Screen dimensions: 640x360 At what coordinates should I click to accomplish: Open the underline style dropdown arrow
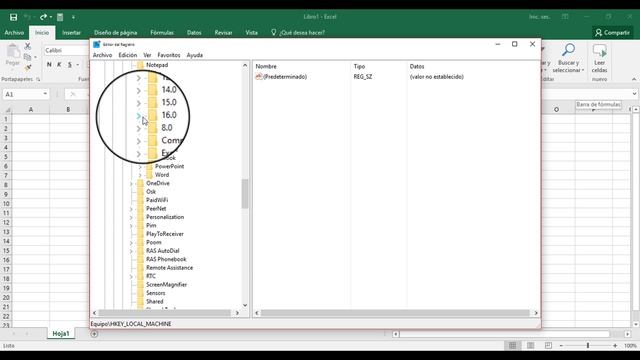pos(78,64)
